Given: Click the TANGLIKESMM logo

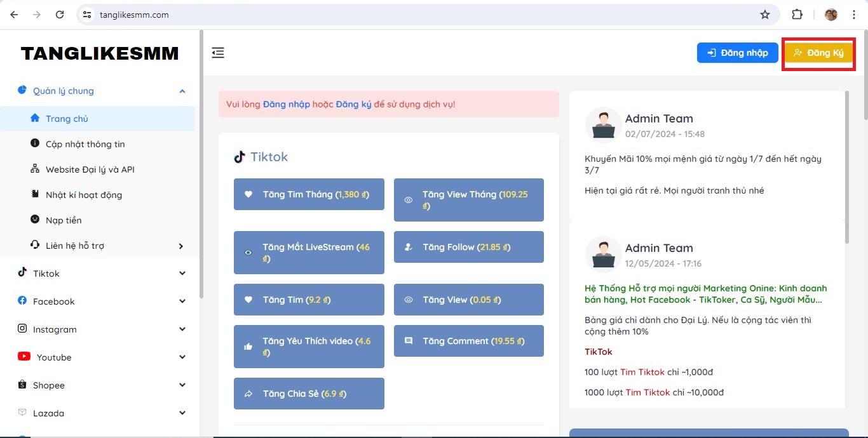Looking at the screenshot, I should click(100, 54).
